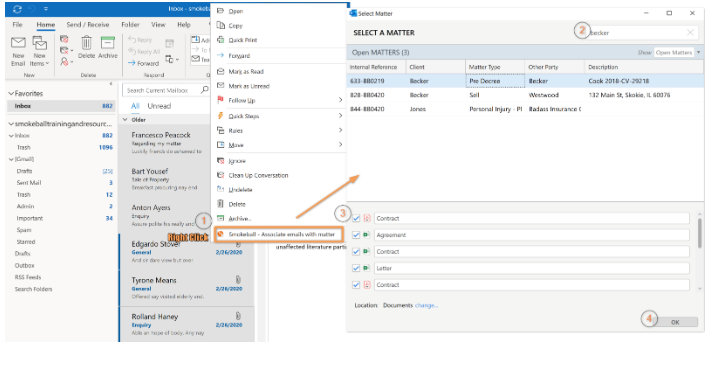The image size is (713, 370).
Task: Collapse the folder pane arrow
Action: tap(111, 84)
